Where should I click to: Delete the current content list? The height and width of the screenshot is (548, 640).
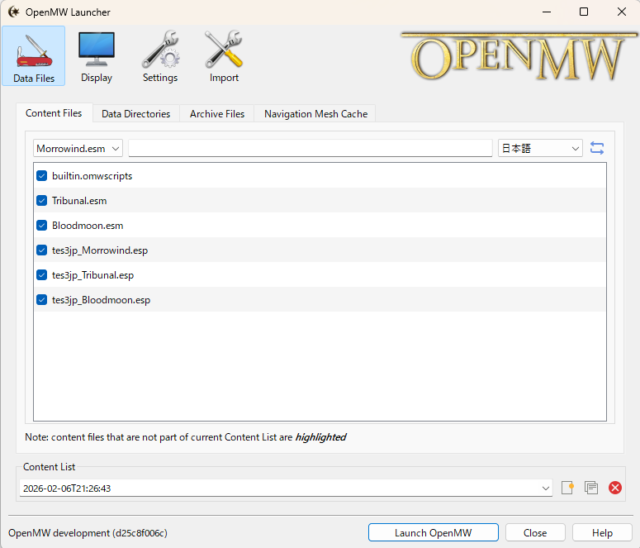point(615,487)
